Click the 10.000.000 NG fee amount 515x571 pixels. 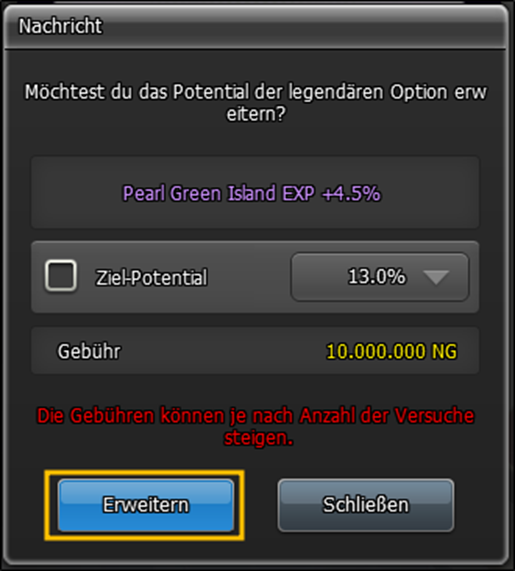click(x=391, y=351)
